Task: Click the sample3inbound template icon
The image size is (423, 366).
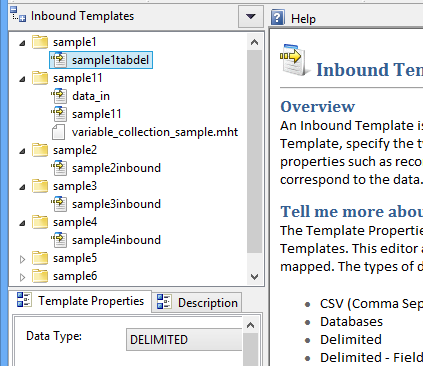Action: click(59, 204)
